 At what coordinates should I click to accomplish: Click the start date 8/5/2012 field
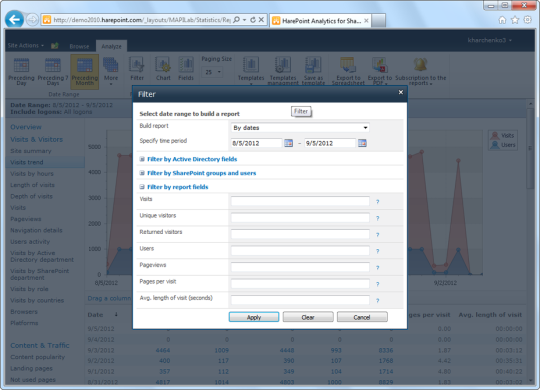(257, 143)
